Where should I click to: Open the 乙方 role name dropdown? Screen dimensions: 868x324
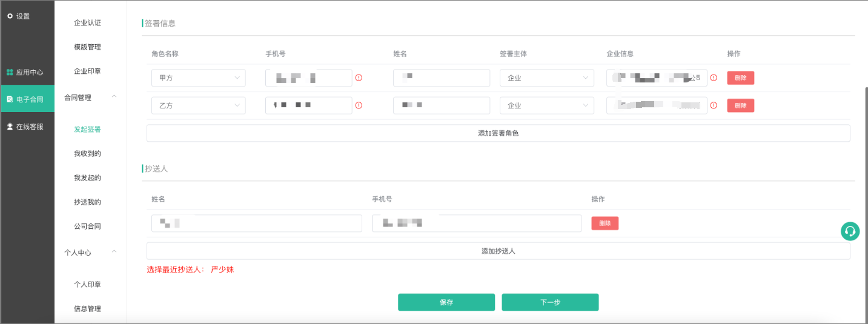198,105
